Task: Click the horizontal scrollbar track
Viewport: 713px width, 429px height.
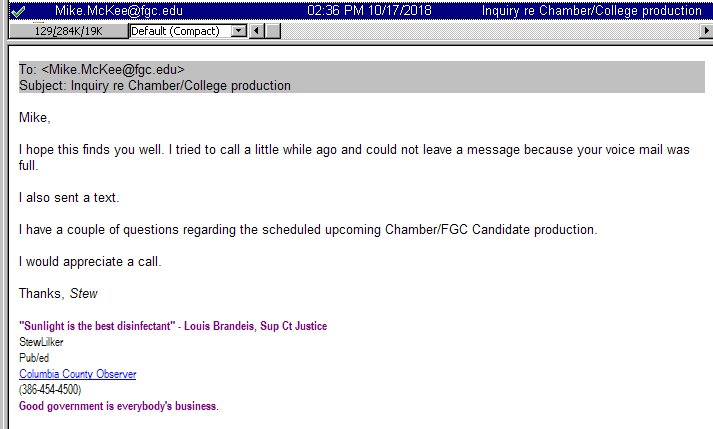Action: tap(480, 31)
